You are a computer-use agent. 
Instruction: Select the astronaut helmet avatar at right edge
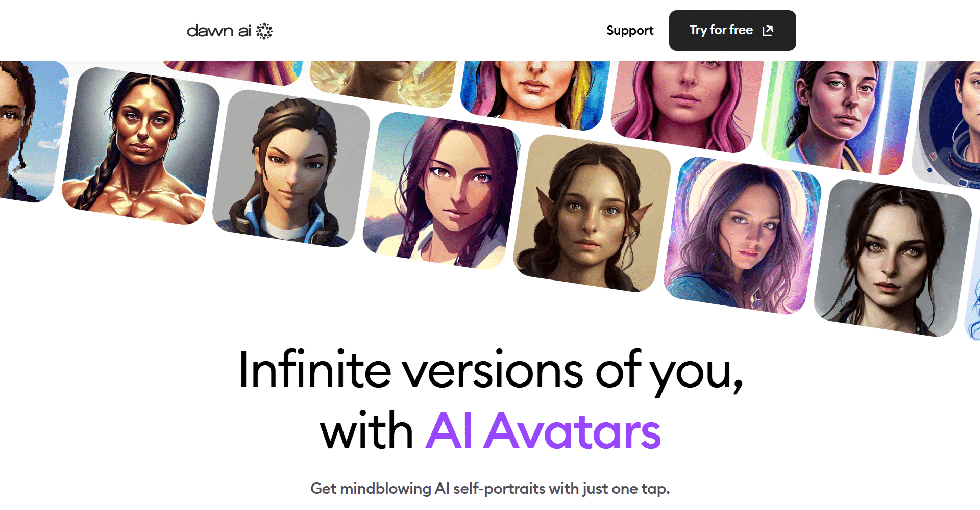pos(948,124)
